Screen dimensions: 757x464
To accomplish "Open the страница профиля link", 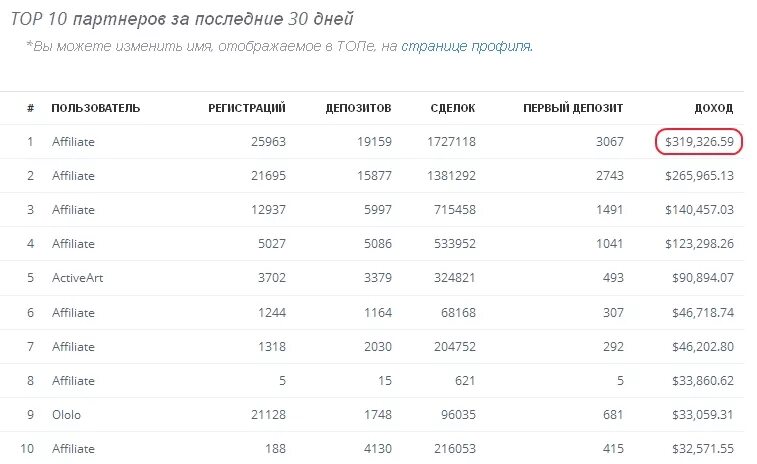I will (467, 46).
